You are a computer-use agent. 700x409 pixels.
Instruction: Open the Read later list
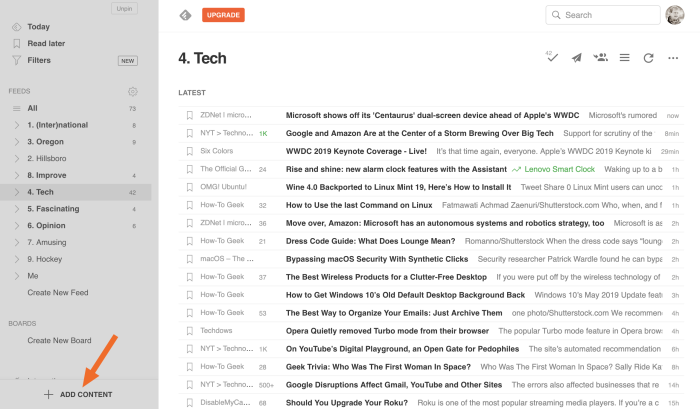pos(46,43)
